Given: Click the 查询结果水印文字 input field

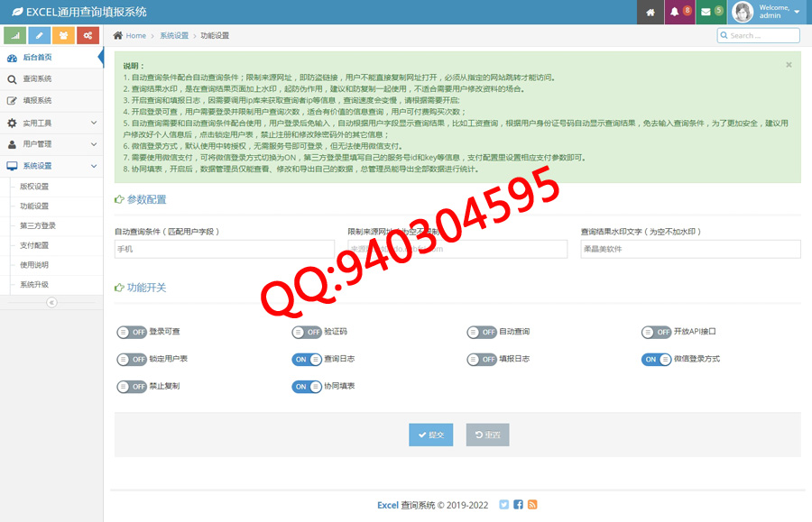Looking at the screenshot, I should 690,249.
